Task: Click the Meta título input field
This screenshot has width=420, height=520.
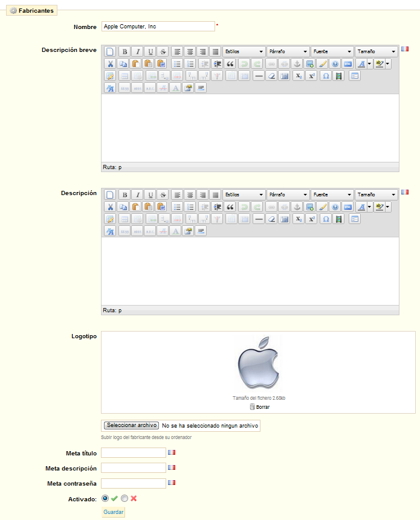Action: click(133, 452)
